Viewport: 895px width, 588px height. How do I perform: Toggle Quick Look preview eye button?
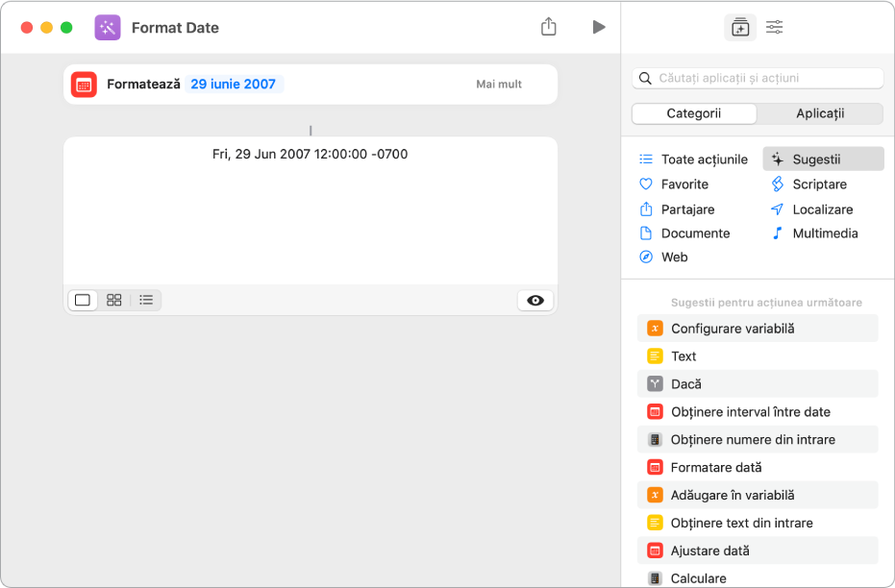(x=535, y=300)
